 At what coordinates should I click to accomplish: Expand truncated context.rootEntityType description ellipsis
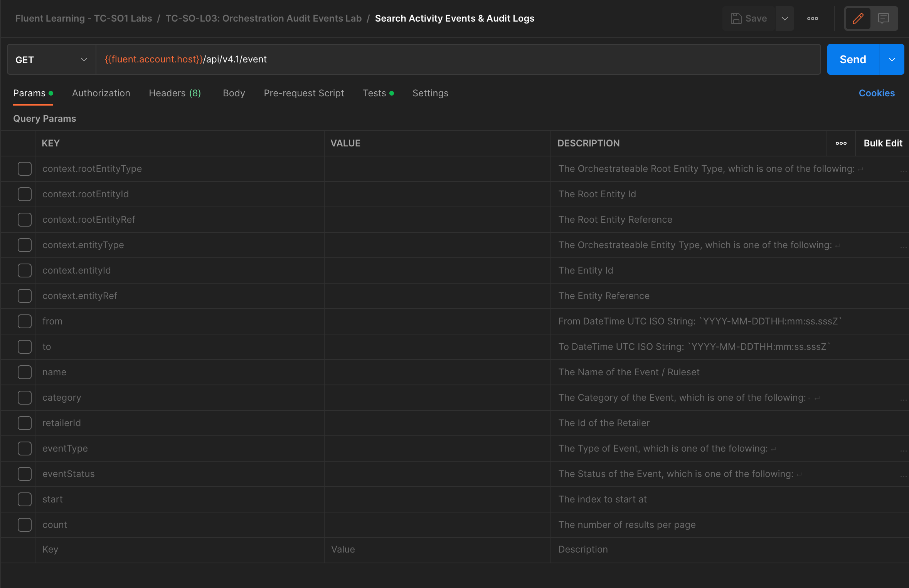tap(903, 171)
